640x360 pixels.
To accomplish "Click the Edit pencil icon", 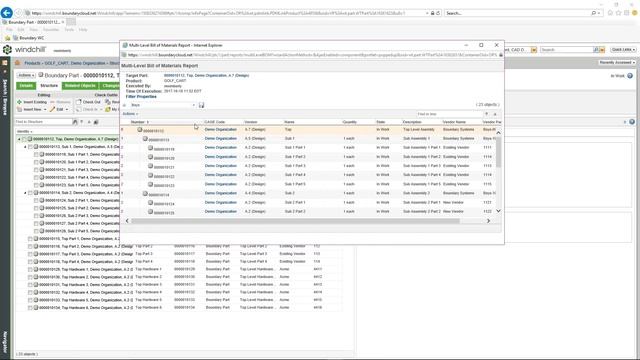I will (x=52, y=109).
